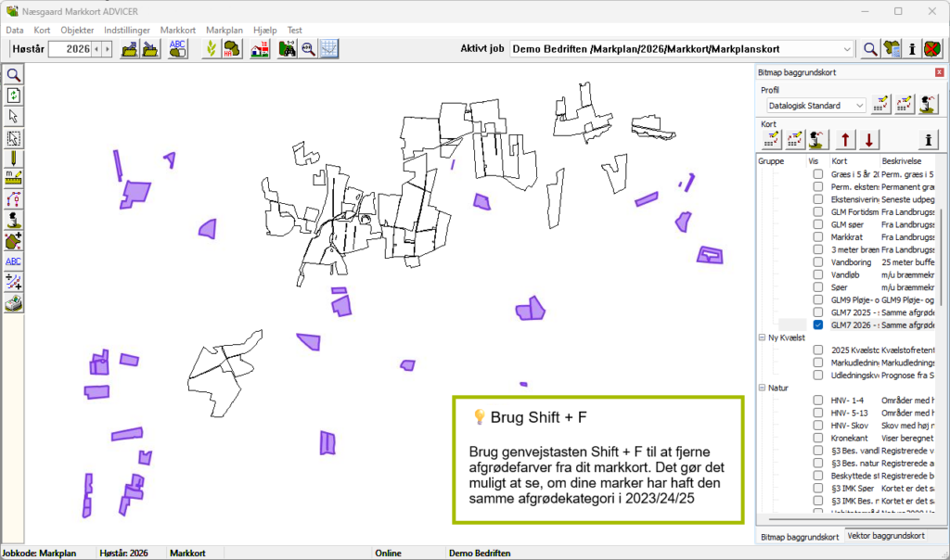This screenshot has width=950, height=560.
Task: Open the farm building icon in toolbar
Action: 262,49
